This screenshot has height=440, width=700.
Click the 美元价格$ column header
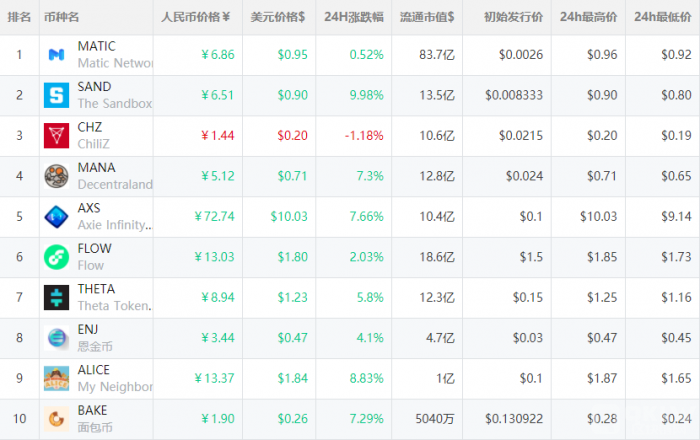pos(278,17)
